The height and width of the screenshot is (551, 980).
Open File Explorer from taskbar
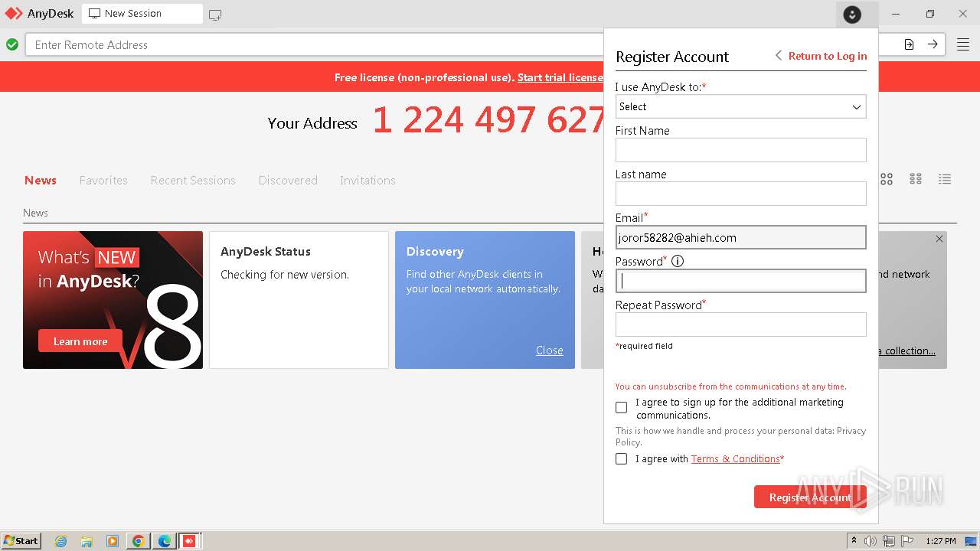point(87,541)
